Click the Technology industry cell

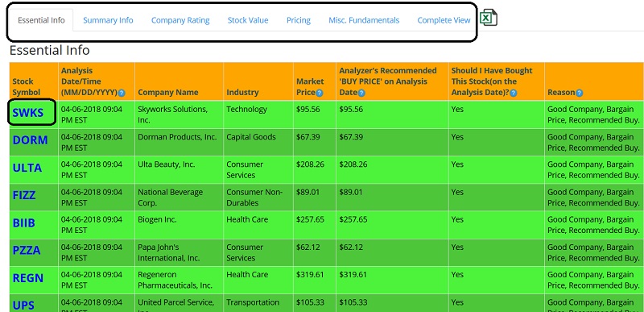click(x=258, y=114)
